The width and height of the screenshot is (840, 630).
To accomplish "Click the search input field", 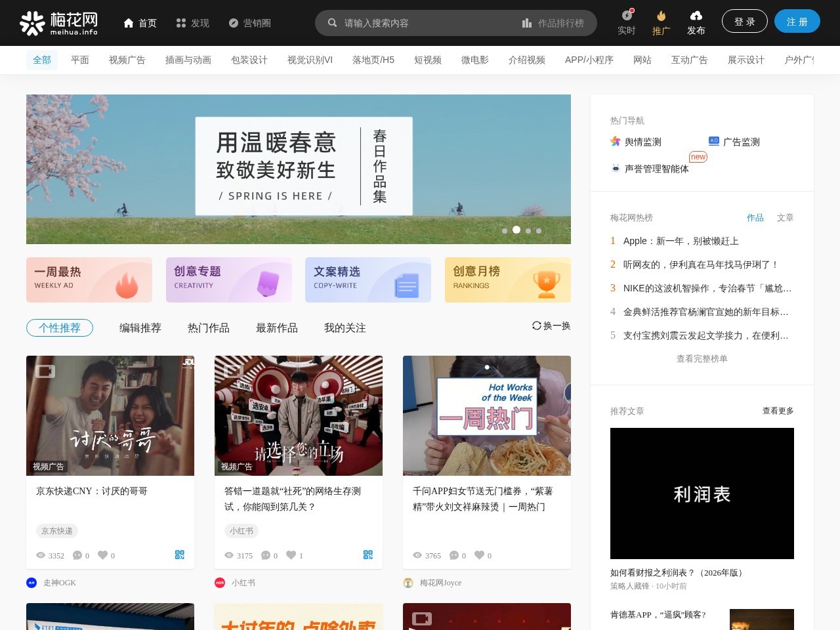I will point(427,23).
